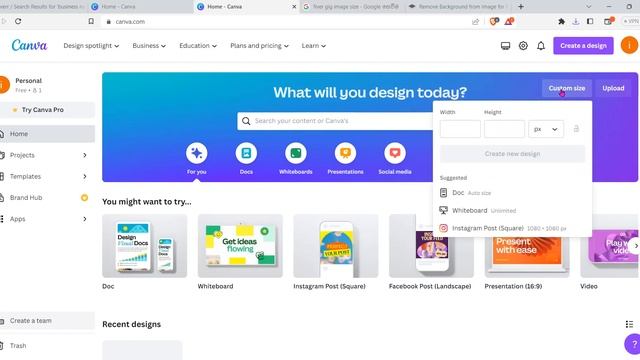This screenshot has height=360, width=640.
Task: Bookmark this page in the address bar
Action: [x=91, y=21]
